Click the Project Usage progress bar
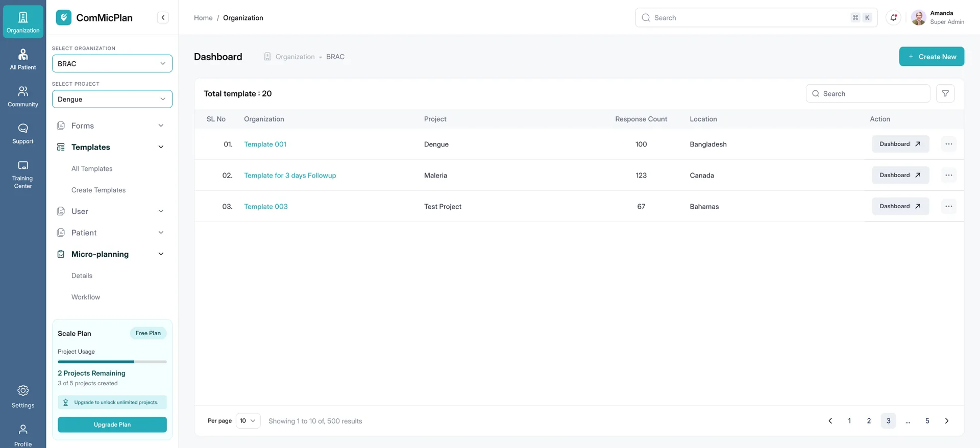 click(x=112, y=362)
